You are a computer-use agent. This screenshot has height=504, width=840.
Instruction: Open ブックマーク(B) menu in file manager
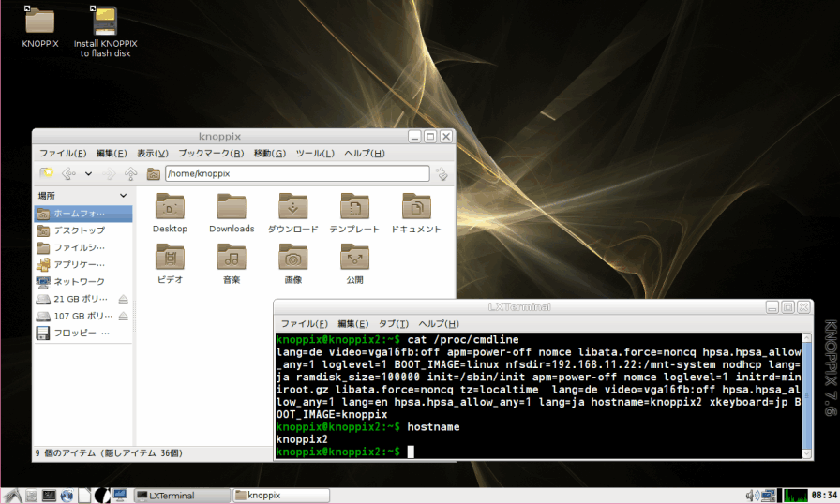click(211, 153)
